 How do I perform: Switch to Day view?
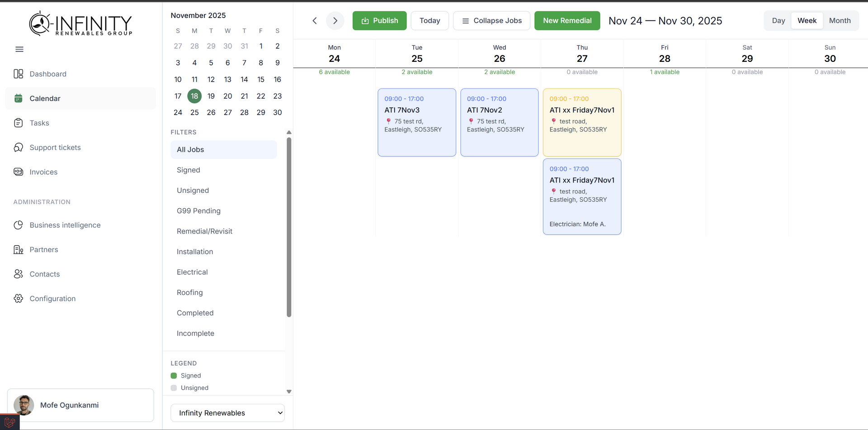point(778,20)
